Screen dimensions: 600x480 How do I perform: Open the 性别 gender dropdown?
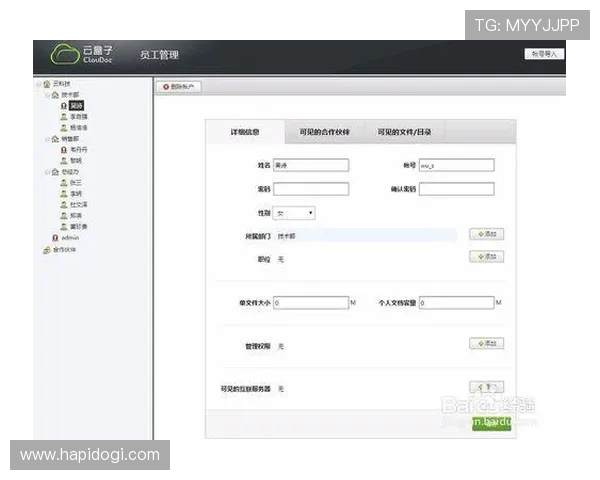294,213
